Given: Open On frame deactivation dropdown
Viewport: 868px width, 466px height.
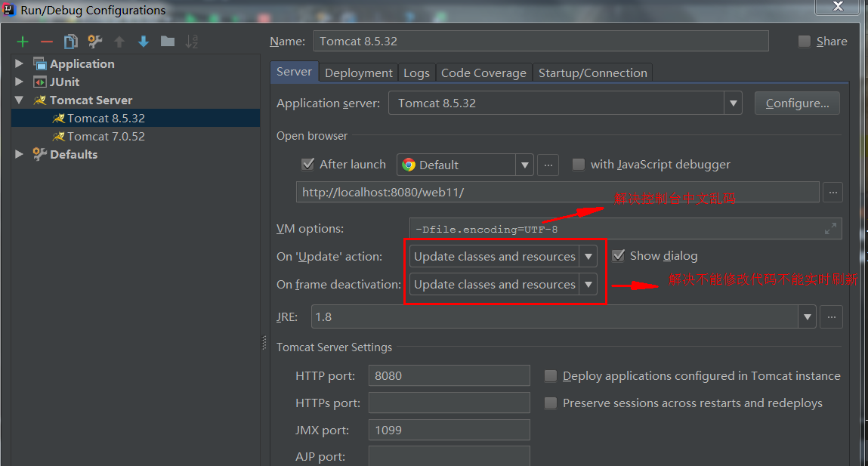Looking at the screenshot, I should coord(588,285).
